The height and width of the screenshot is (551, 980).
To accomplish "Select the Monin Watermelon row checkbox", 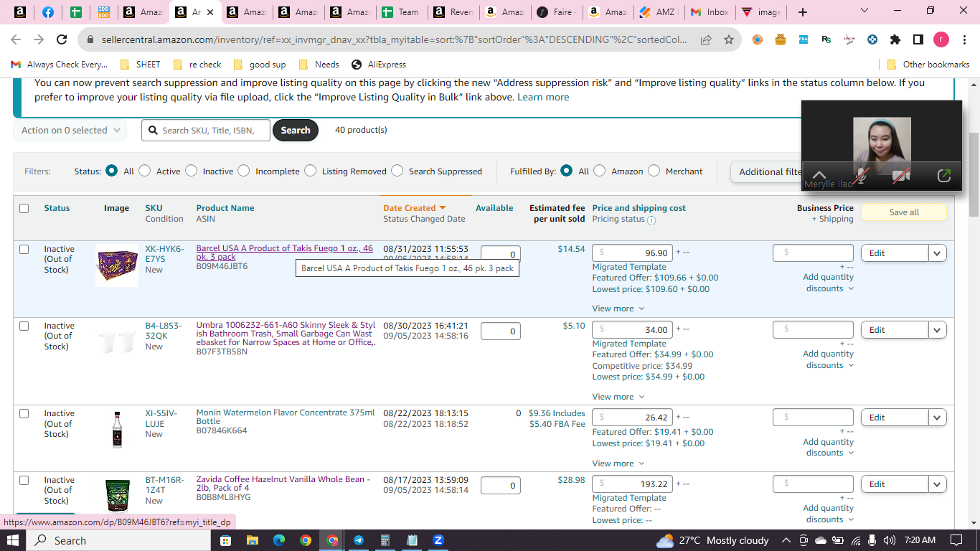I will (24, 413).
